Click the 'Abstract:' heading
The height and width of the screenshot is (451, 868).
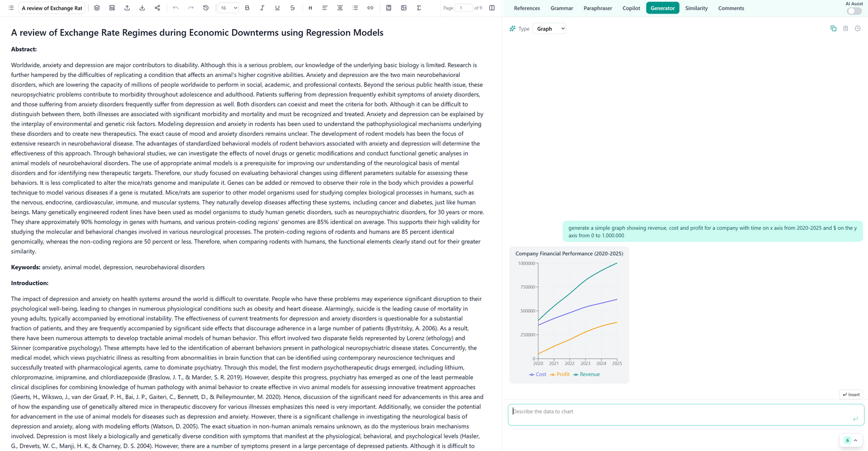click(24, 49)
